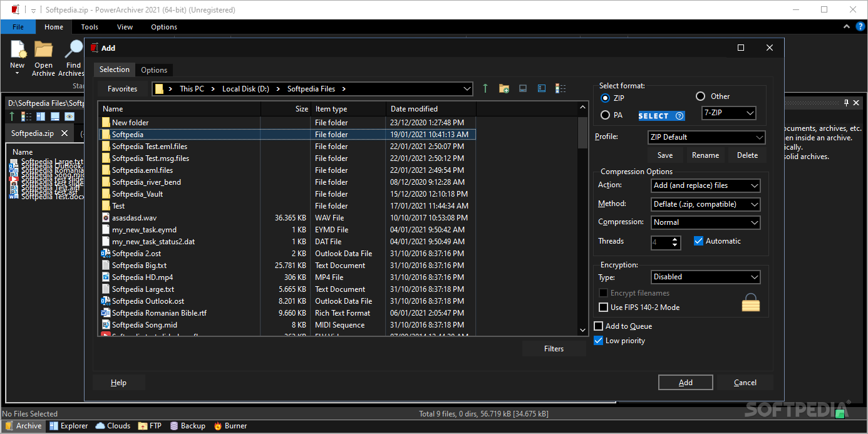This screenshot has width=868, height=434.
Task: Expand the chevron after Softpedia Files breadcrumb
Action: tap(344, 89)
